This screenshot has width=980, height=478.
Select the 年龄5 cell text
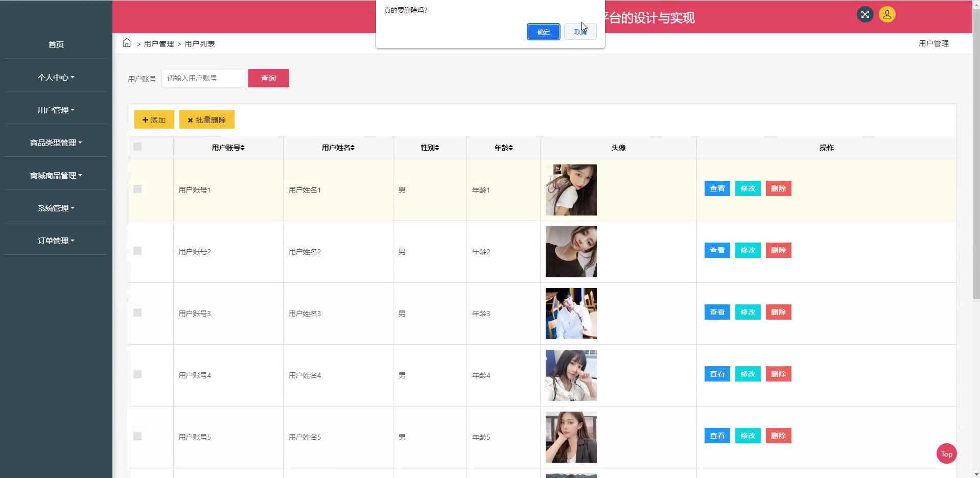point(481,437)
